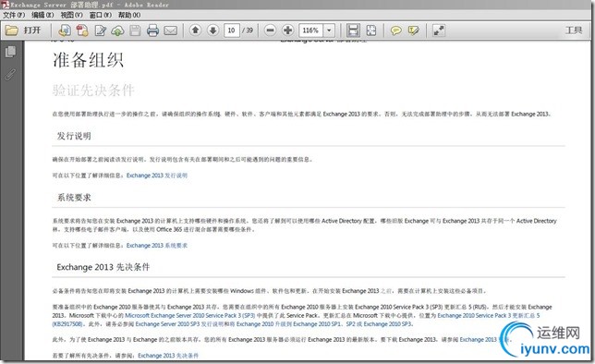Click the print icon in toolbar
The height and width of the screenshot is (364, 595).
(152, 30)
